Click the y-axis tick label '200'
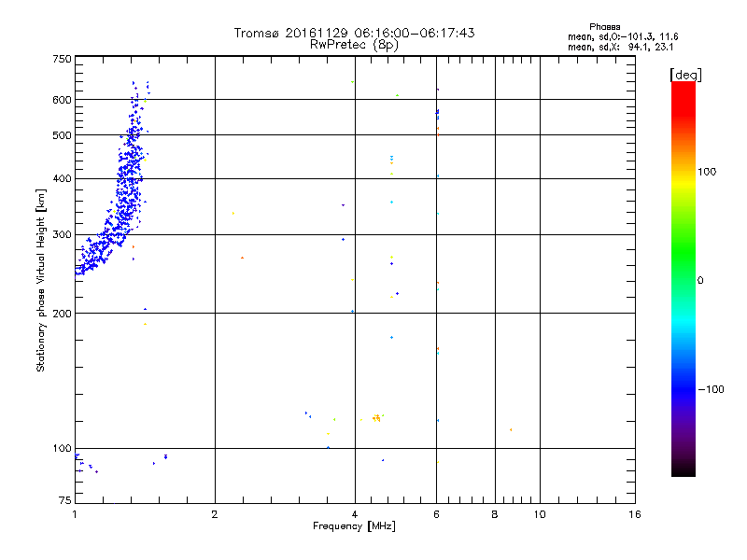Screen dimensions: 747x560 click(x=62, y=314)
